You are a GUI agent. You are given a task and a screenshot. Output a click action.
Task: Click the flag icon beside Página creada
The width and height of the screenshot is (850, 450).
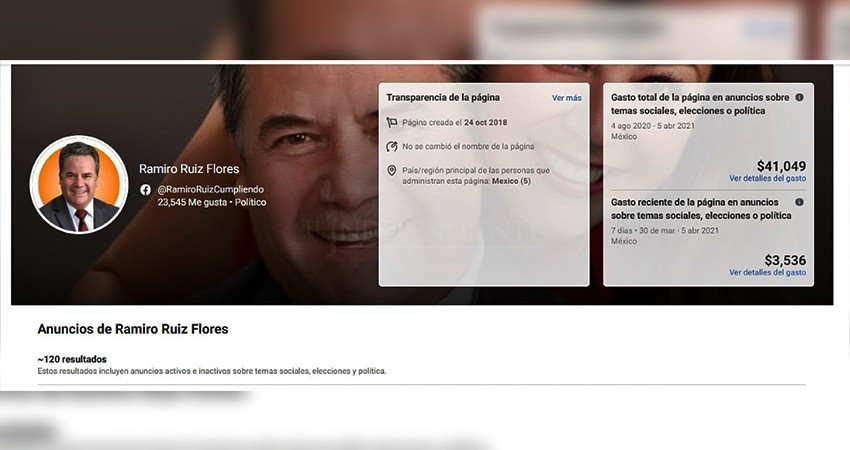392,123
